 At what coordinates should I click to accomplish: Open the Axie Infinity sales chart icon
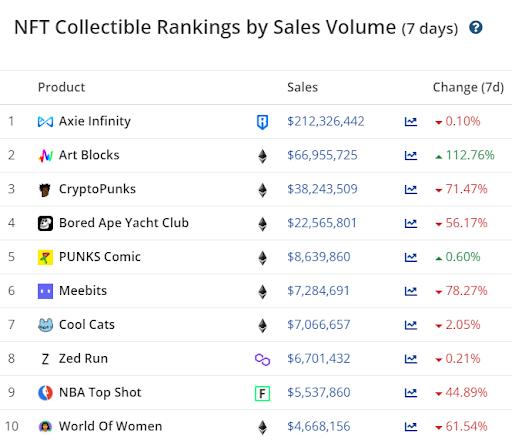click(411, 122)
